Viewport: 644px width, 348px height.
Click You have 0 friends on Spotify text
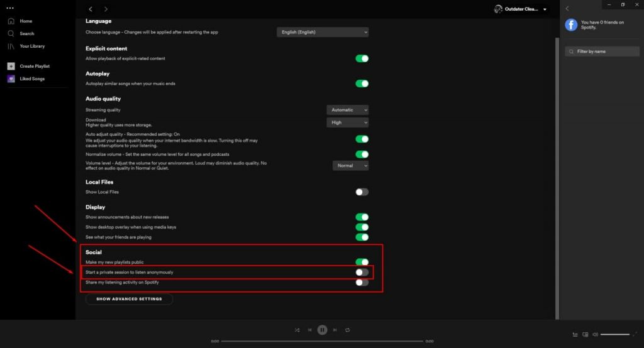point(602,24)
